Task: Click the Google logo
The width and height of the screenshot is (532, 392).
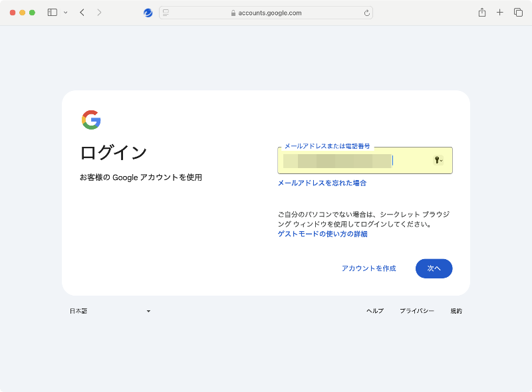Action: (91, 120)
